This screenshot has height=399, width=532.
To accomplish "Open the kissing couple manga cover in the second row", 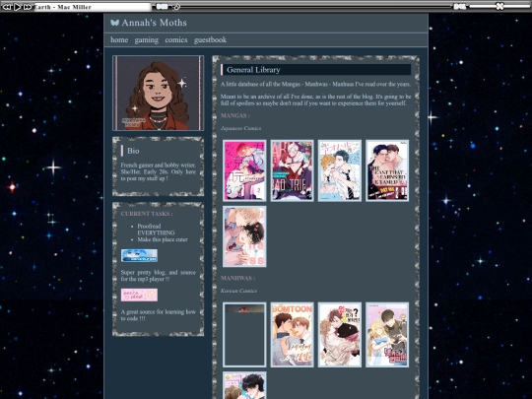I will (x=244, y=236).
